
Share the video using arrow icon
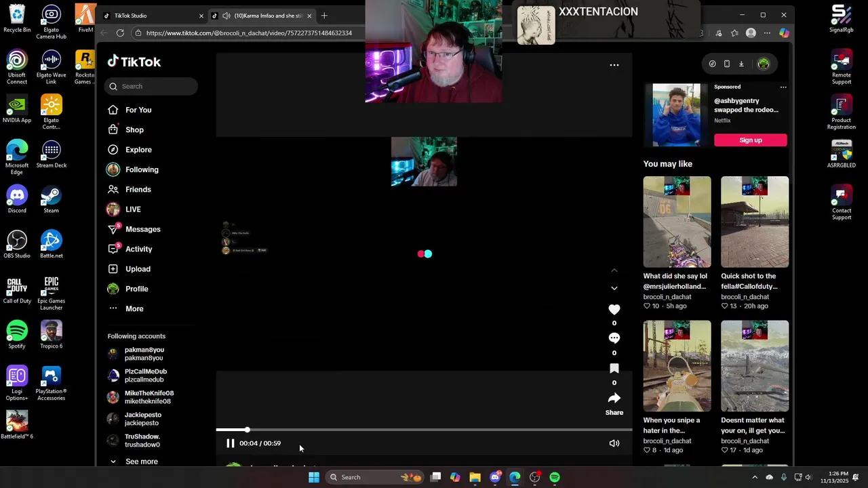tap(614, 398)
